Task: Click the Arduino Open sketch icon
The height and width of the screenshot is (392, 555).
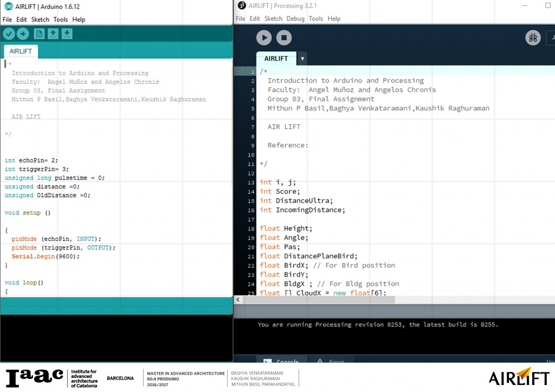Action: point(53,34)
